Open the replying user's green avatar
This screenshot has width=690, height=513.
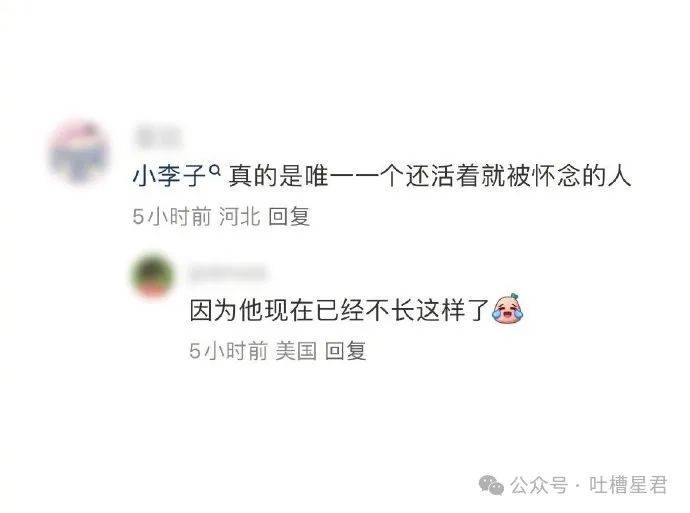(x=153, y=274)
